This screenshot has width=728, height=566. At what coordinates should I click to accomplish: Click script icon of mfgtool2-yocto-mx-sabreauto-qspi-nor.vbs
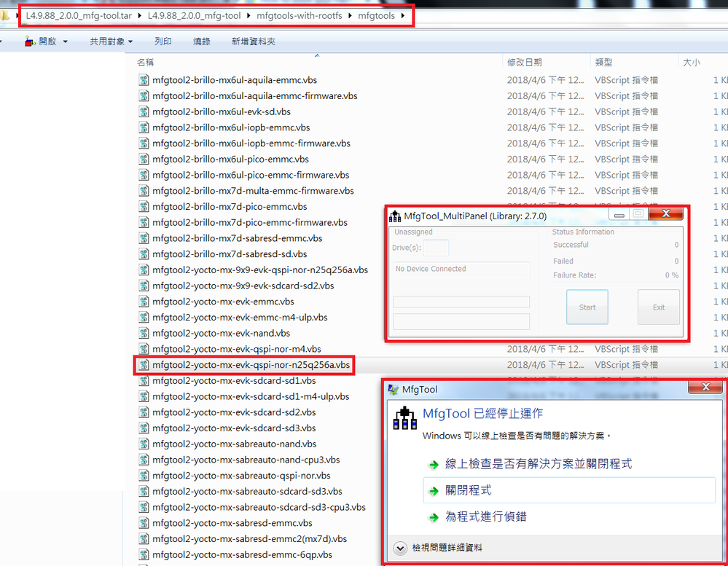click(x=144, y=476)
